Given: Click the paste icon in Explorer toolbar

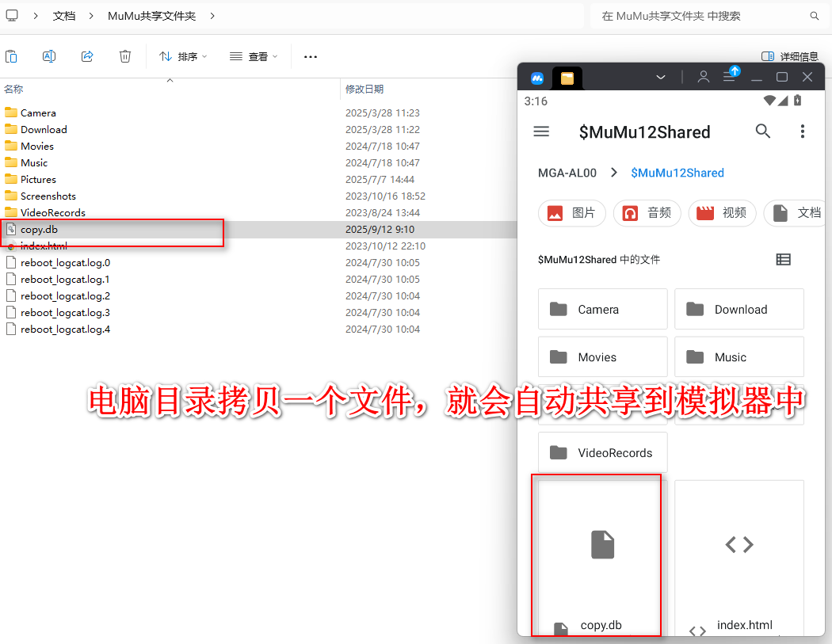Looking at the screenshot, I should pyautogui.click(x=11, y=56).
